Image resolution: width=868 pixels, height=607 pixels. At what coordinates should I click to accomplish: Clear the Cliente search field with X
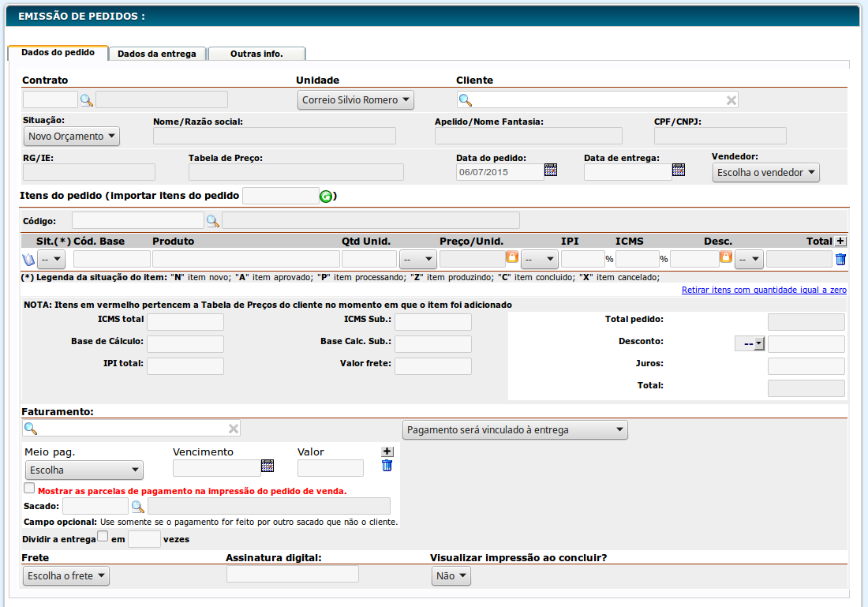[731, 100]
